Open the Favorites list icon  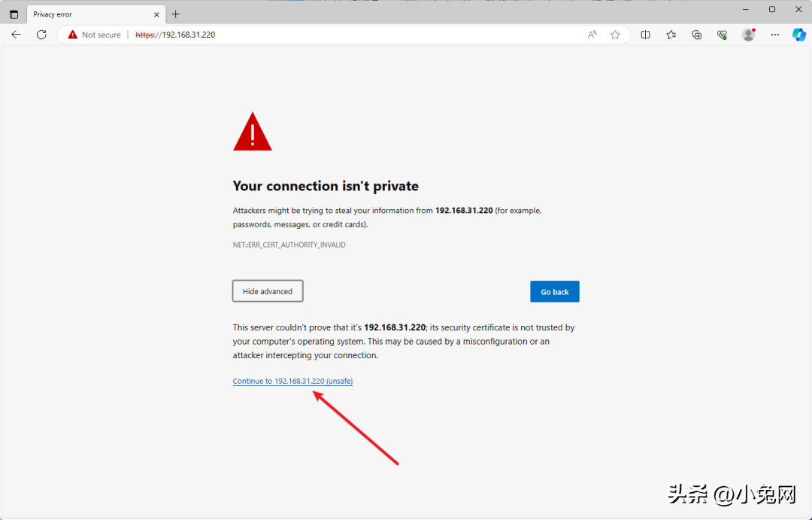coord(671,35)
